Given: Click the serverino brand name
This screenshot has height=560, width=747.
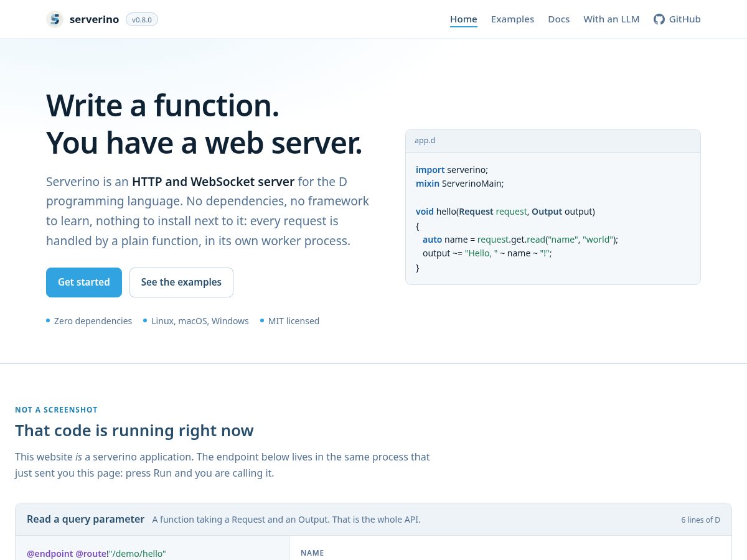Looking at the screenshot, I should [94, 19].
